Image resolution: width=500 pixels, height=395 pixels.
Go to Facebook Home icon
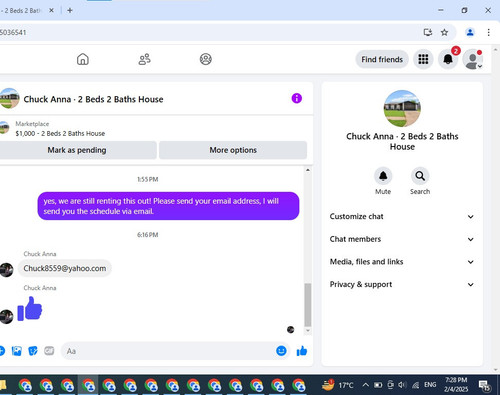point(83,59)
